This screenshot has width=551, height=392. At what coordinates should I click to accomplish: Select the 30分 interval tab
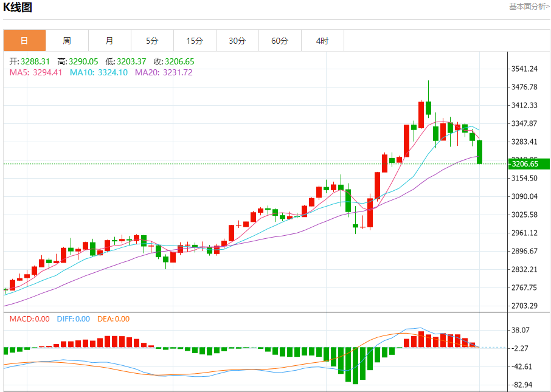pos(237,41)
